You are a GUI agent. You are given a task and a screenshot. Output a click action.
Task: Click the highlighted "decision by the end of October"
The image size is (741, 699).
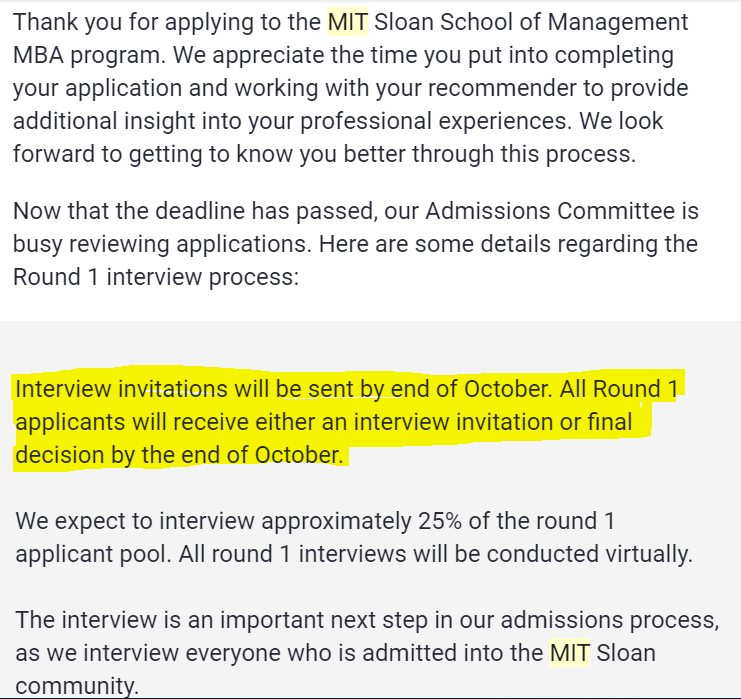[179, 455]
